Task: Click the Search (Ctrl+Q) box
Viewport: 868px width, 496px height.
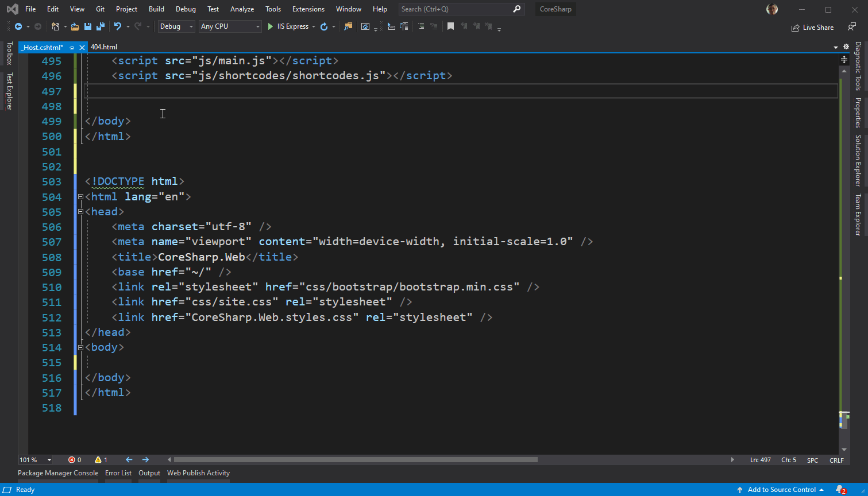Action: tap(454, 9)
